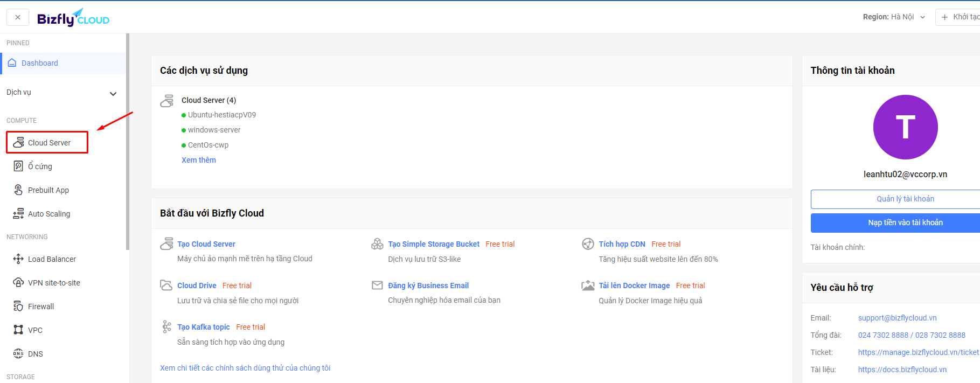Click the Tạo Simple Storage Bucket link
The width and height of the screenshot is (980, 383).
(x=434, y=244)
